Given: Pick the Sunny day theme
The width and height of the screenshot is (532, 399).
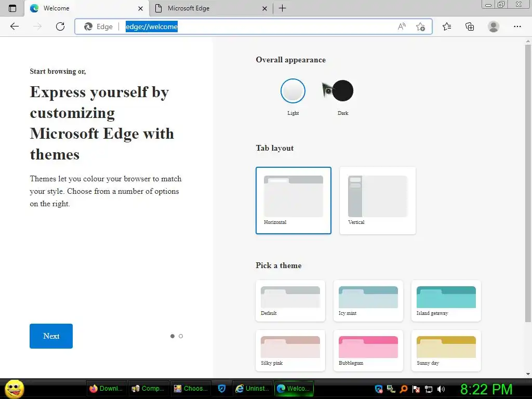Looking at the screenshot, I should click(446, 351).
